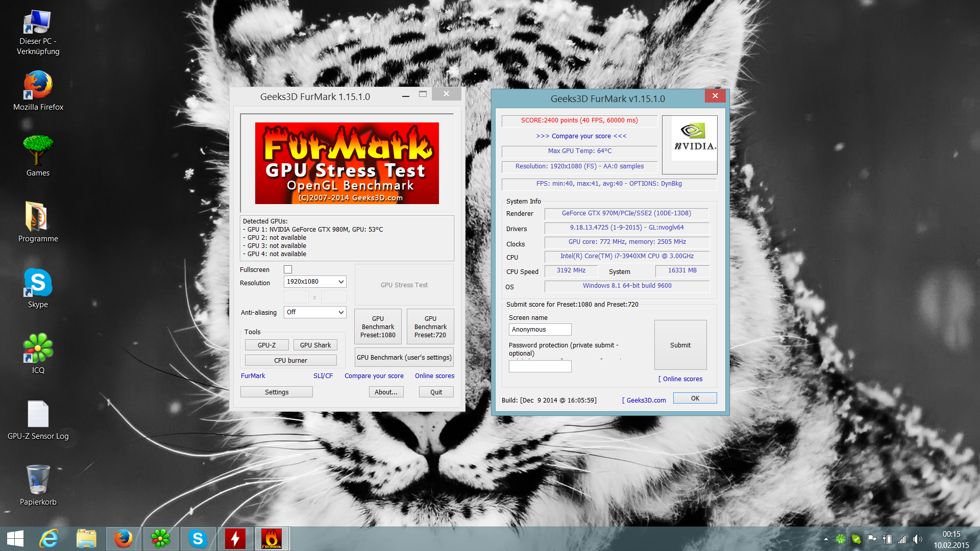Open the SLI/CF link
The image size is (980, 551).
323,376
